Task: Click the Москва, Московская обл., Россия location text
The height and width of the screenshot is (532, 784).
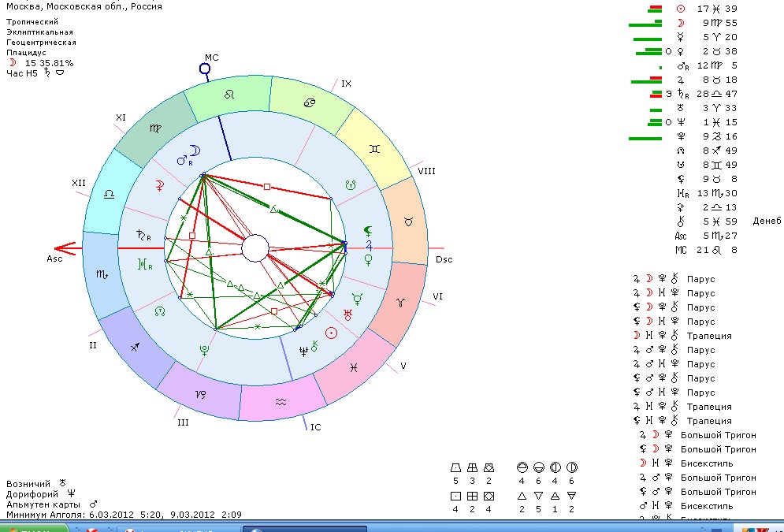Action: pyautogui.click(x=84, y=6)
